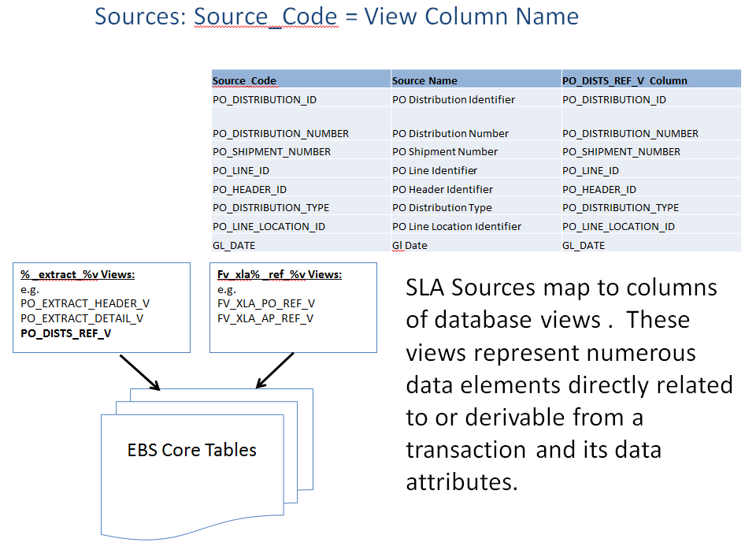The height and width of the screenshot is (546, 756).
Task: Click the "PO Line Identifier" cell
Action: click(435, 170)
